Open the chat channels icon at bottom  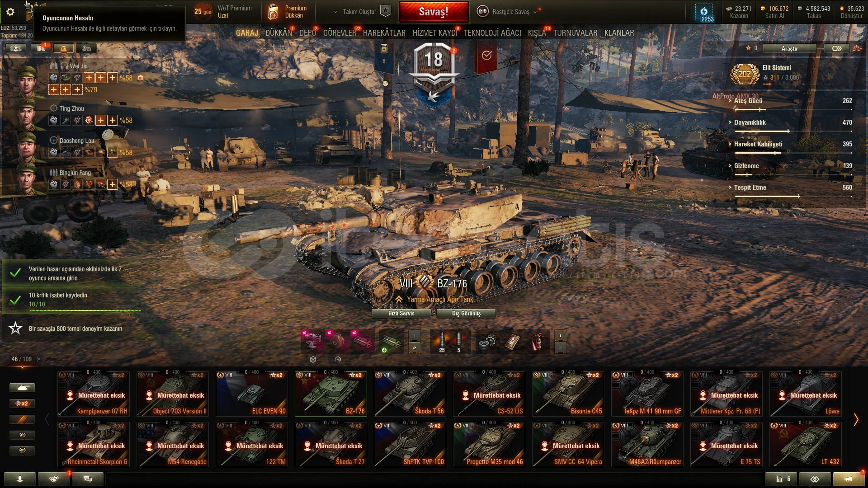[x=88, y=479]
